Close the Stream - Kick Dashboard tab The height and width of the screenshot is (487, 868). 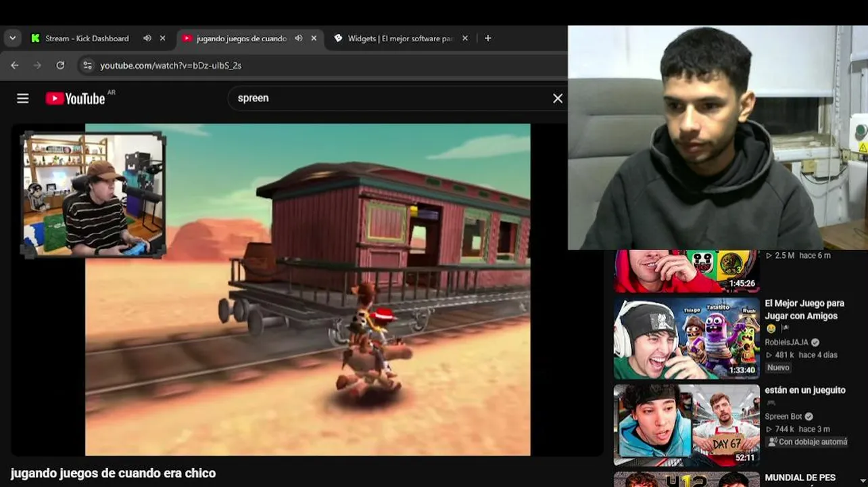pyautogui.click(x=162, y=39)
